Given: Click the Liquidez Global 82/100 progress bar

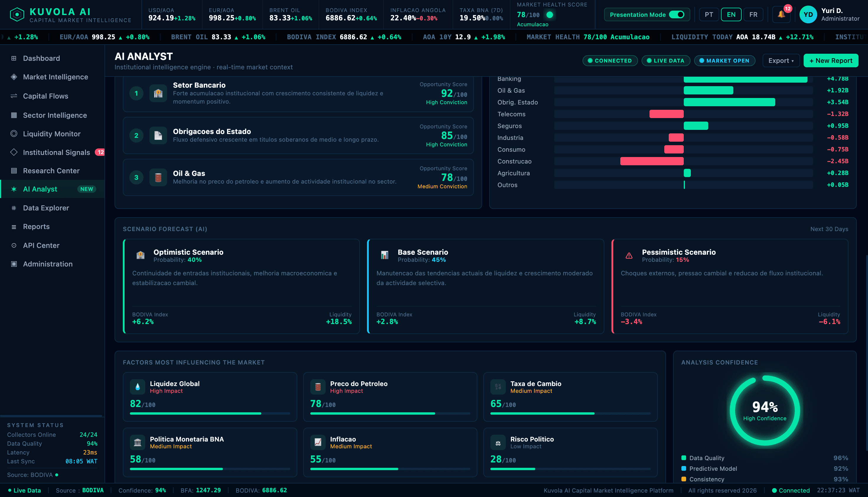Looking at the screenshot, I should (x=210, y=413).
